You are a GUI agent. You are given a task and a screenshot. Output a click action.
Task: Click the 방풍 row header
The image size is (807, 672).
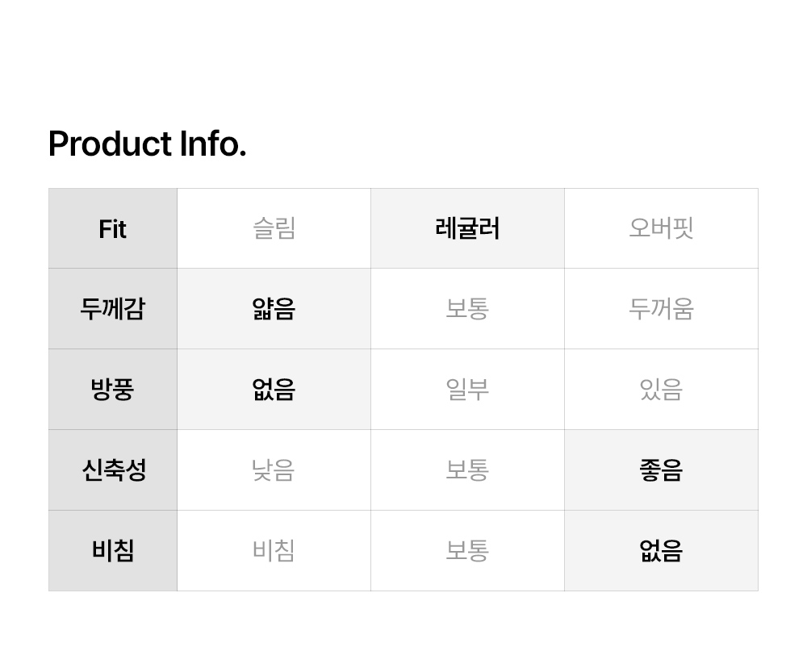[113, 390]
